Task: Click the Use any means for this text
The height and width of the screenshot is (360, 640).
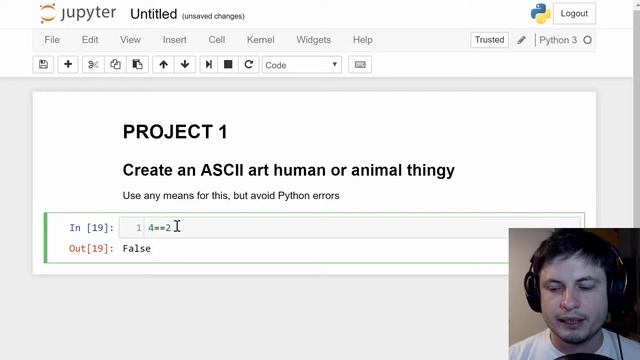Action: click(x=231, y=196)
